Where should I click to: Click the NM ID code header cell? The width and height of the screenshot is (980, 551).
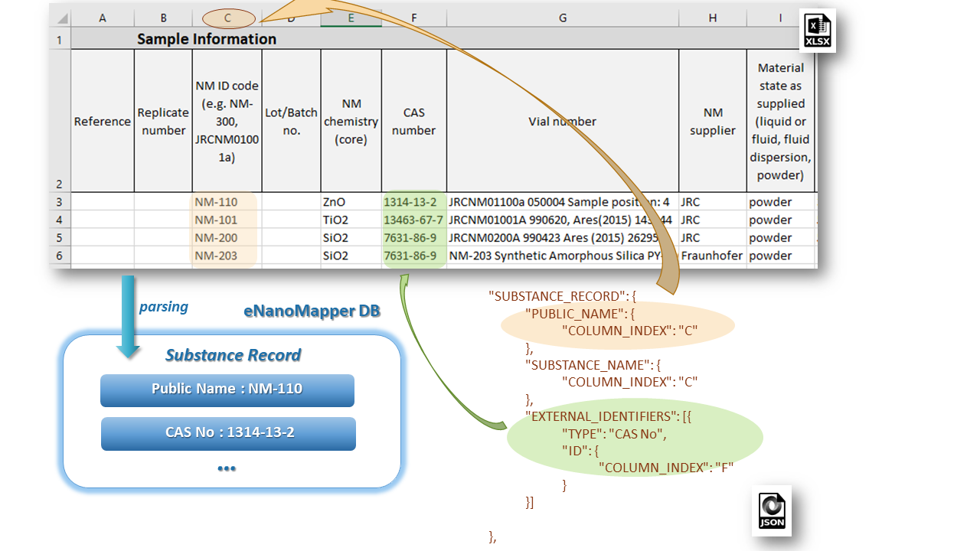(x=227, y=121)
